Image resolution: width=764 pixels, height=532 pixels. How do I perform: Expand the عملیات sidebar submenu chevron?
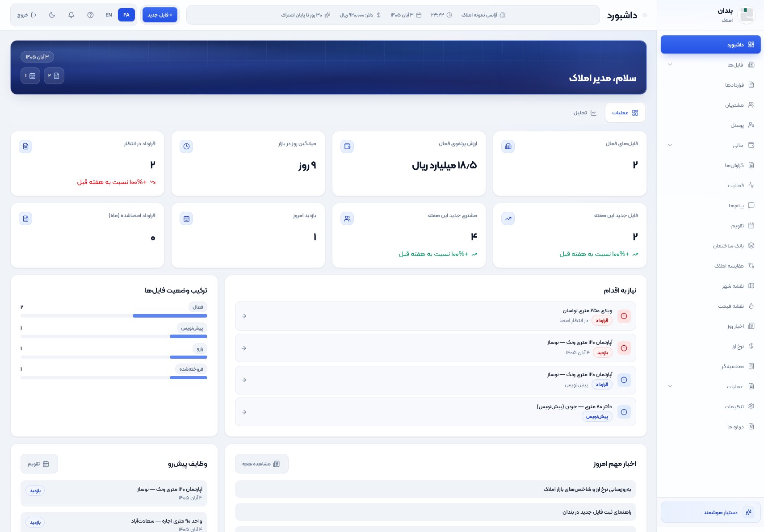pyautogui.click(x=670, y=386)
